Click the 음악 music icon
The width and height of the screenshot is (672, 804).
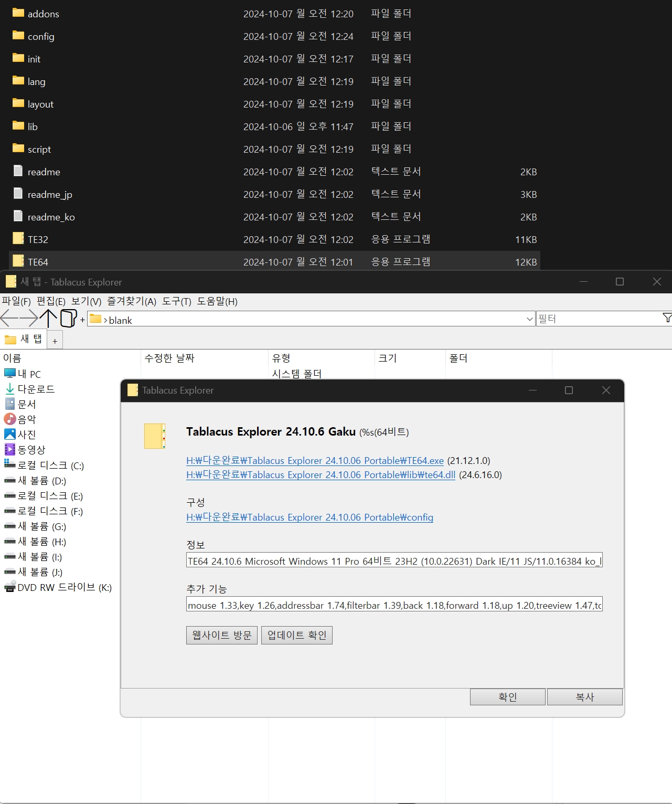(x=10, y=419)
